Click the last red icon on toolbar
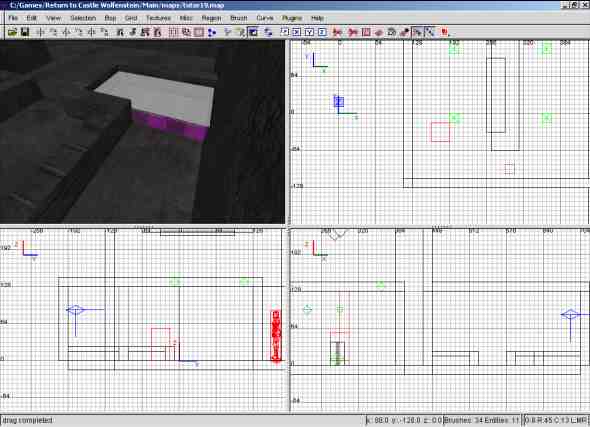 tap(444, 32)
